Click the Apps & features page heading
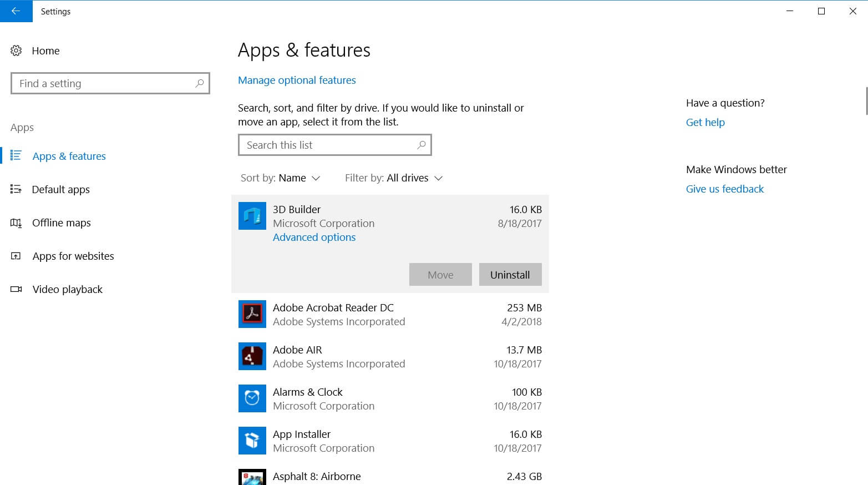The height and width of the screenshot is (485, 868). point(304,50)
